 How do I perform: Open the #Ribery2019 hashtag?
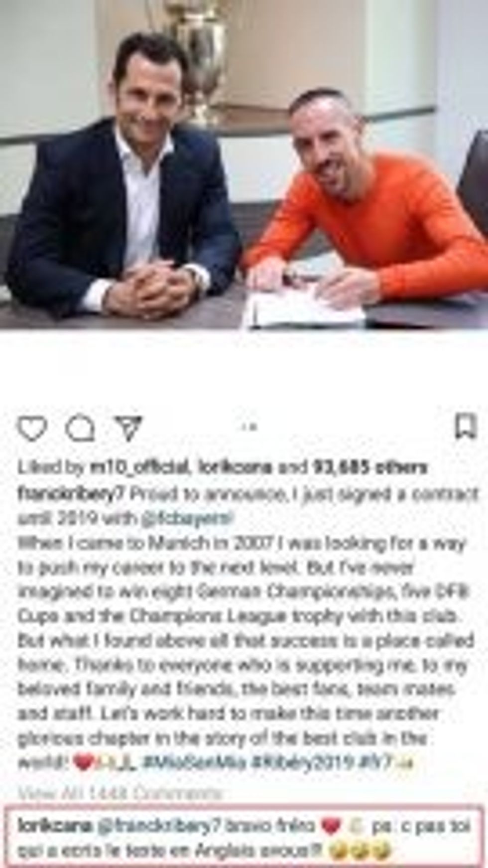(303, 763)
